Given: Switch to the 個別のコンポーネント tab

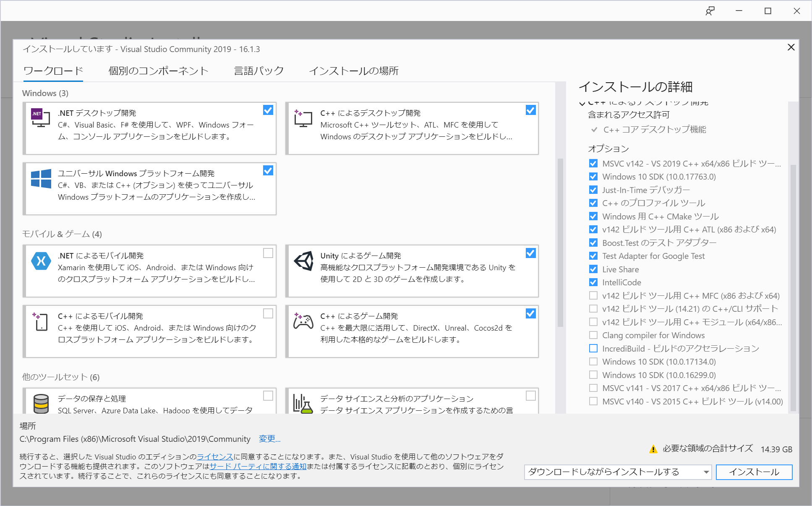Looking at the screenshot, I should click(158, 70).
